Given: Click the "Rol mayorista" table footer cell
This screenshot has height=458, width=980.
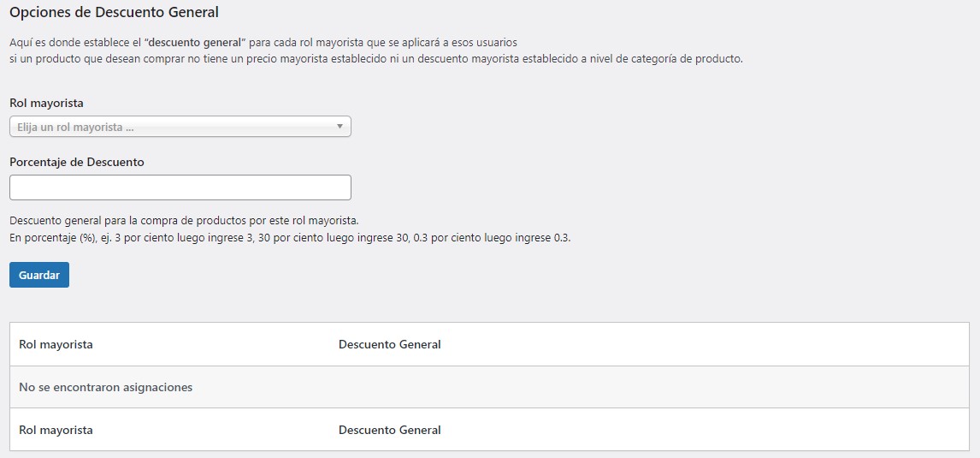Looking at the screenshot, I should click(56, 430).
